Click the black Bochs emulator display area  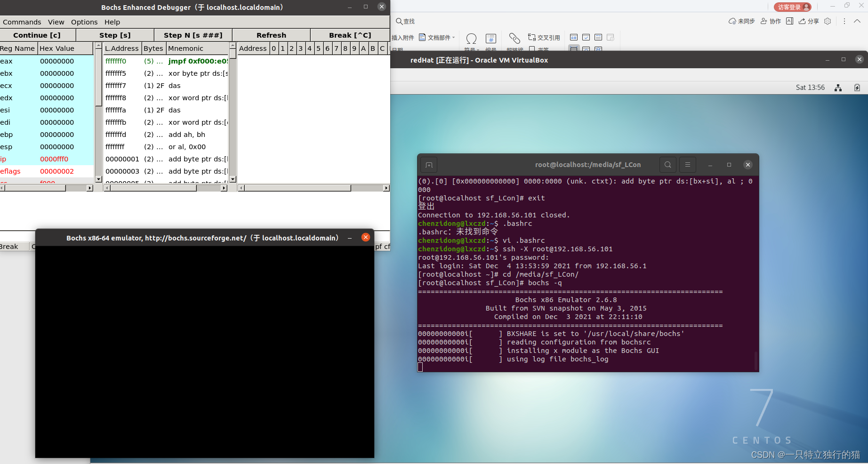(205, 352)
